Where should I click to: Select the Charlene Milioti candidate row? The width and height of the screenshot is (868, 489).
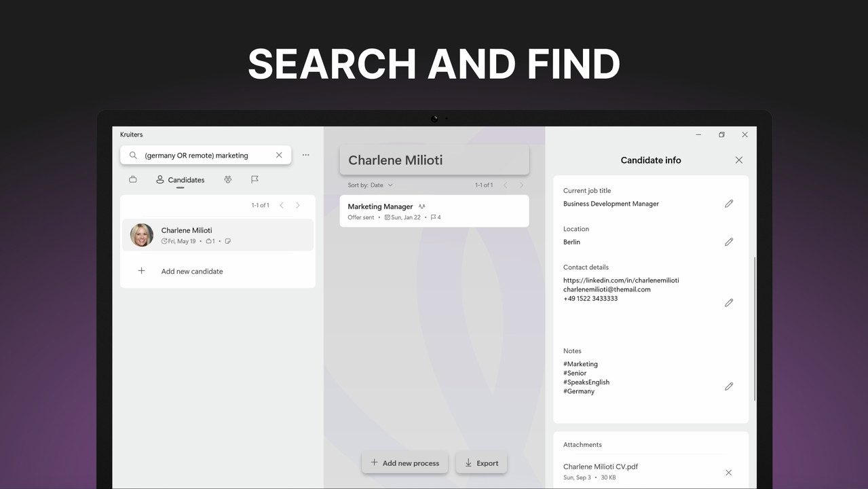tap(218, 235)
